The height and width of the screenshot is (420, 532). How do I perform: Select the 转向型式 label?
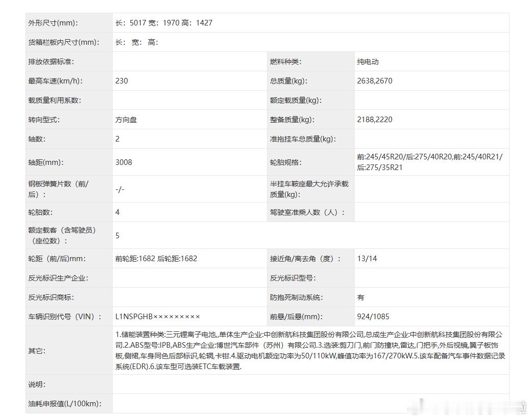[44, 120]
